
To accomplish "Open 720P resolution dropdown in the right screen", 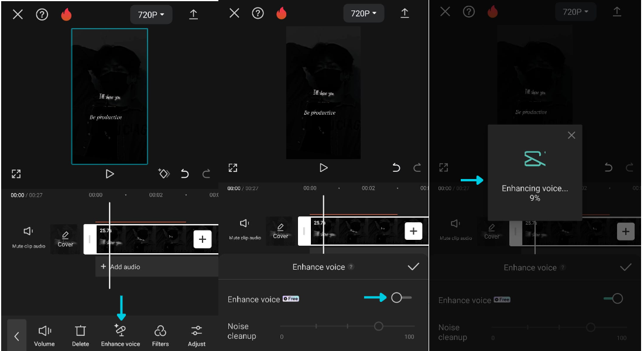I will 576,12.
